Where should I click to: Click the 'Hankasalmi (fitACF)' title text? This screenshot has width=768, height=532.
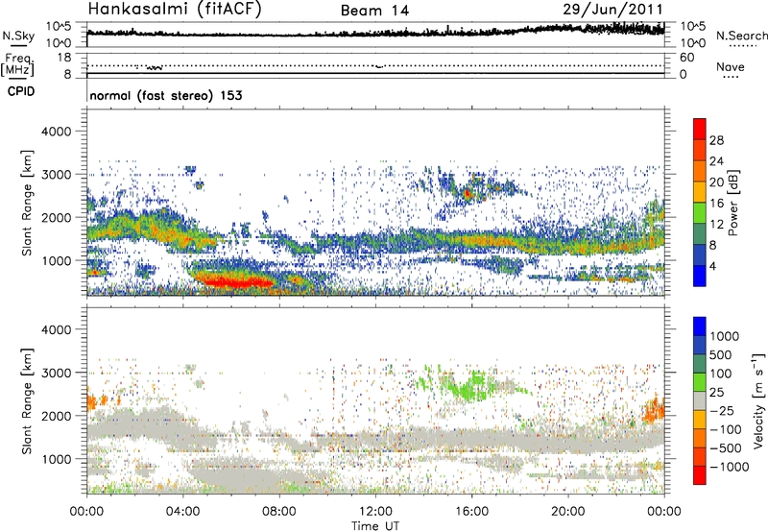pos(175,10)
